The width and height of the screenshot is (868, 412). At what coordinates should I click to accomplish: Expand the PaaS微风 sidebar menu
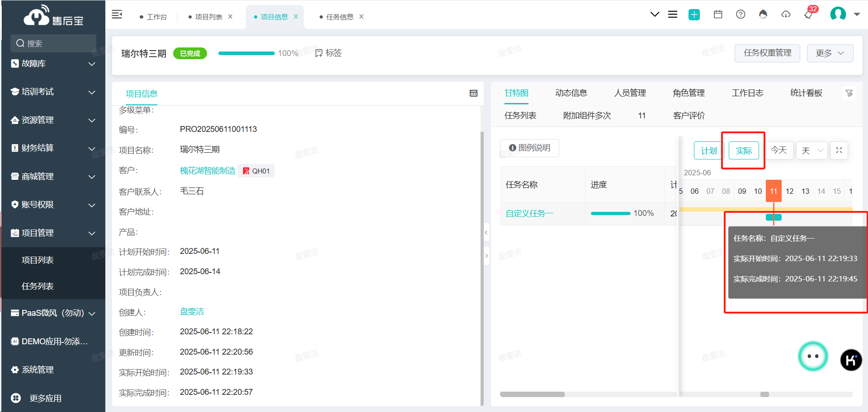tap(53, 313)
